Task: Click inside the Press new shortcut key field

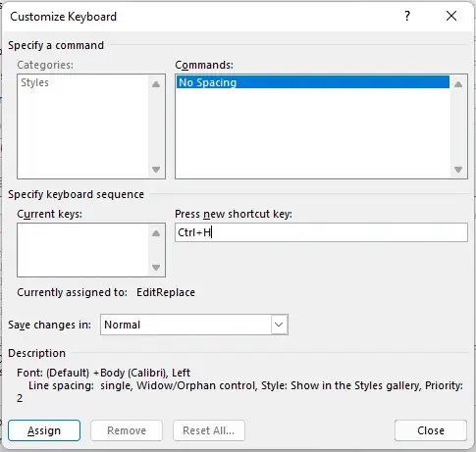Action: pos(321,232)
